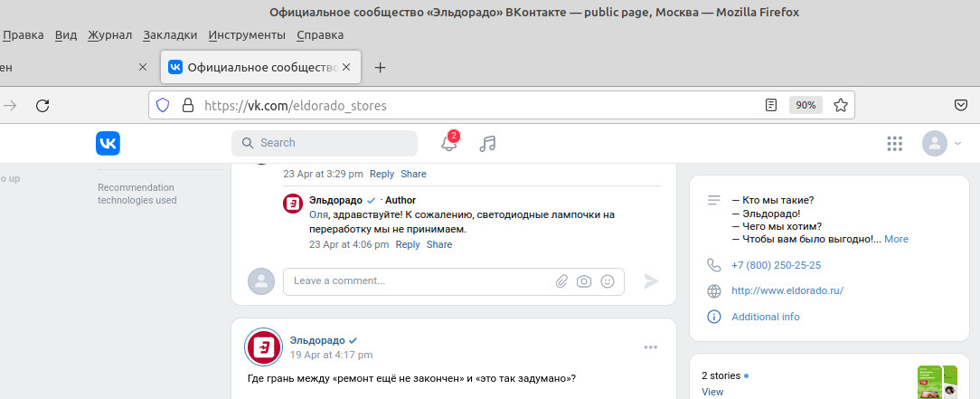
Task: Attach a file with the paperclip icon
Action: [x=561, y=281]
